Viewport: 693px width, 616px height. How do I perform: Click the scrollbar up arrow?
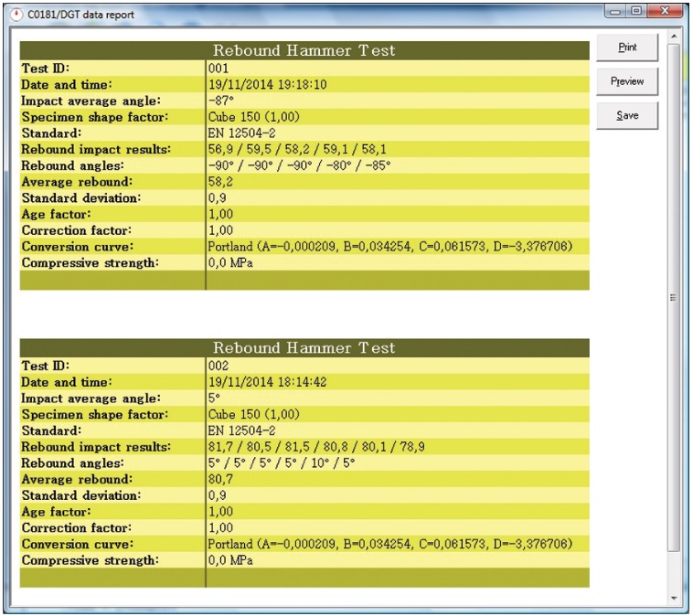(674, 36)
